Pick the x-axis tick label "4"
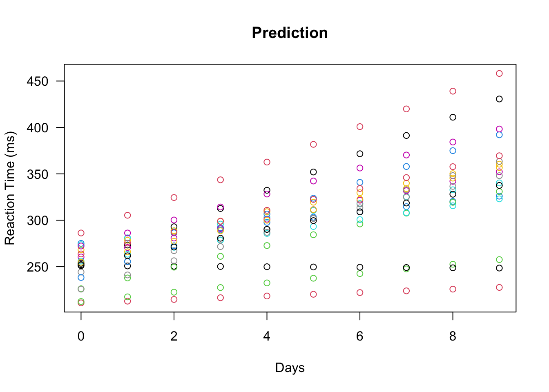549x392 pixels. (x=267, y=336)
